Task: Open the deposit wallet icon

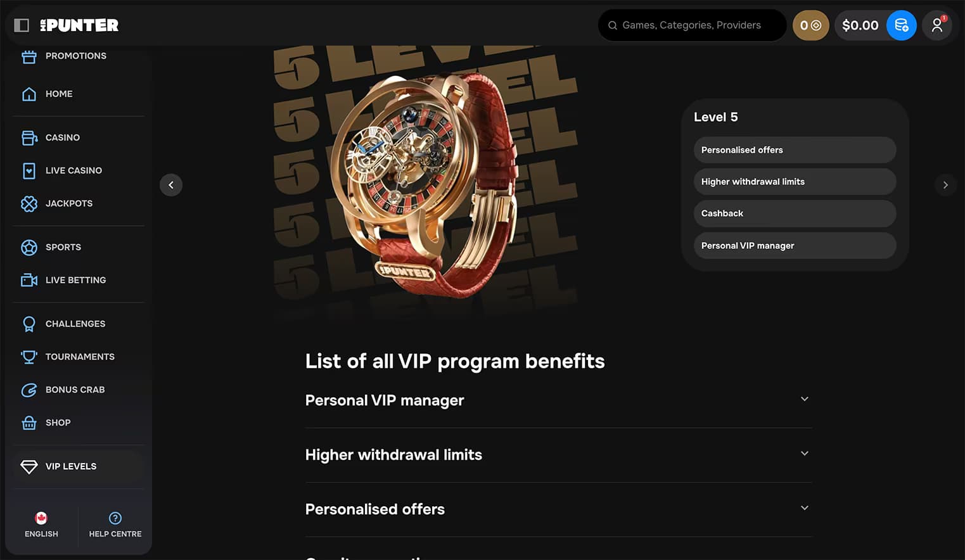Action: coord(901,25)
